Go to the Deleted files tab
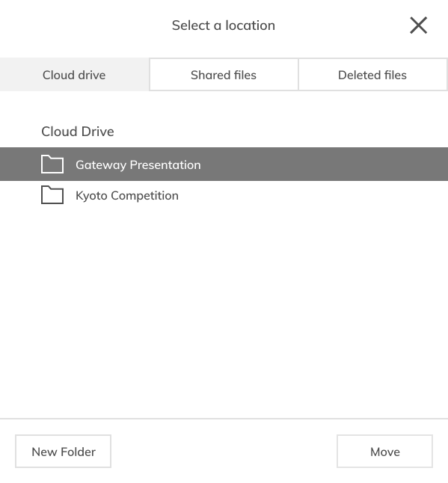Viewport: 448px width, 483px height. coord(372,75)
